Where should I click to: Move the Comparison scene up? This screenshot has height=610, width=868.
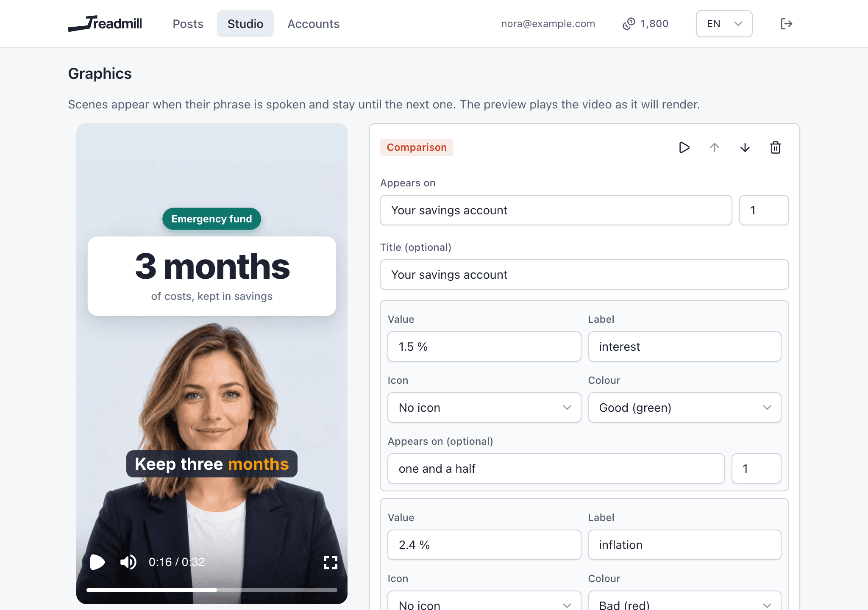(x=715, y=147)
